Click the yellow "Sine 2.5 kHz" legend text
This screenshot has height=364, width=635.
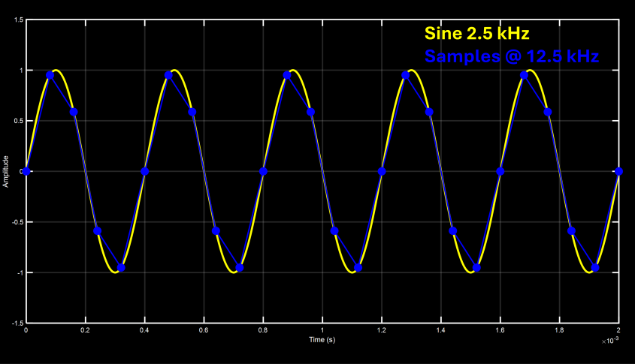[x=476, y=33]
